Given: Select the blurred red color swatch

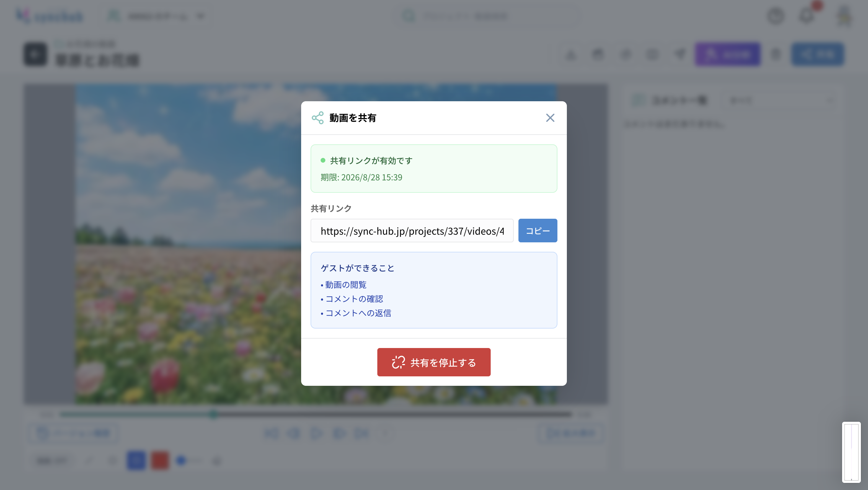Looking at the screenshot, I should pyautogui.click(x=160, y=460).
